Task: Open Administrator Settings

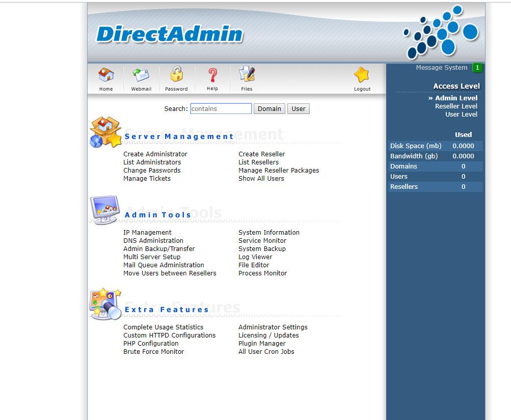Action: [273, 327]
